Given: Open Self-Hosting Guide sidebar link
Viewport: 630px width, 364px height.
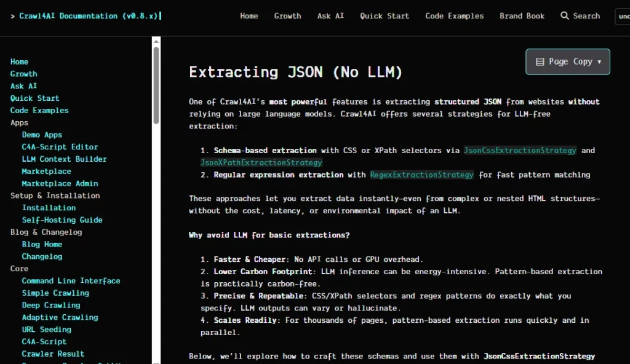Looking at the screenshot, I should tap(62, 220).
